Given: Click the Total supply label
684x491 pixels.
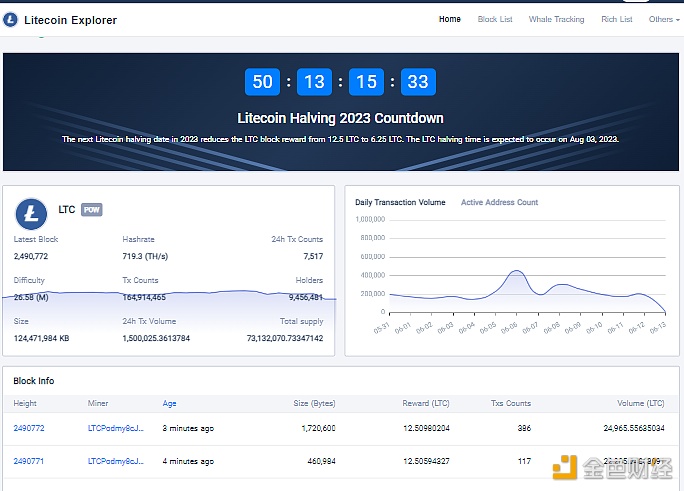Looking at the screenshot, I should [301, 321].
